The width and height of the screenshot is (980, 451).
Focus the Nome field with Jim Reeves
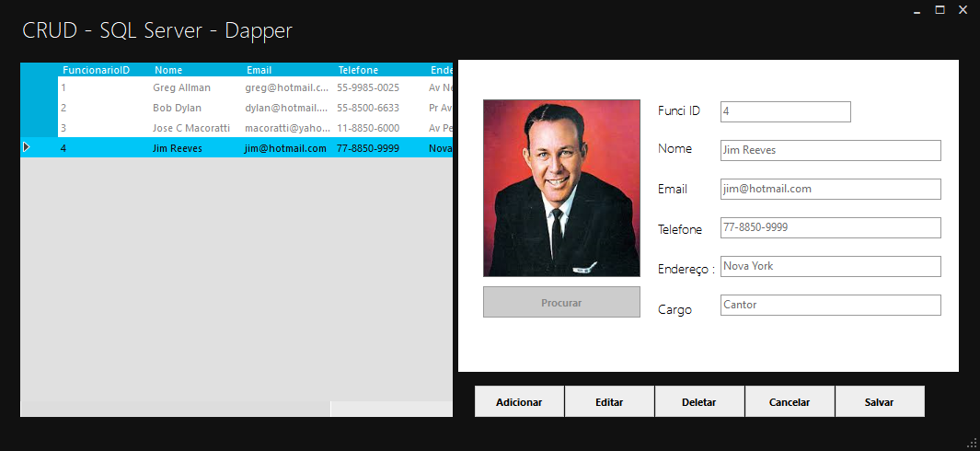pos(831,151)
